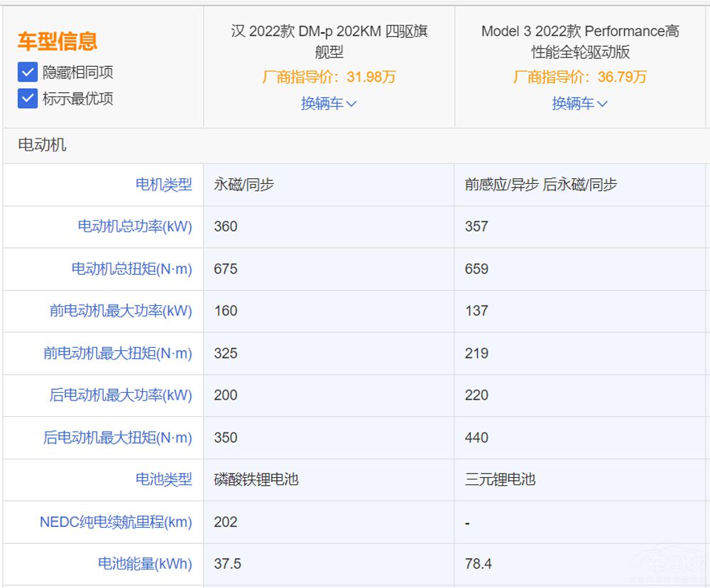Uncheck the 隐藏相同项 checkbox
This screenshot has width=710, height=588.
[26, 72]
